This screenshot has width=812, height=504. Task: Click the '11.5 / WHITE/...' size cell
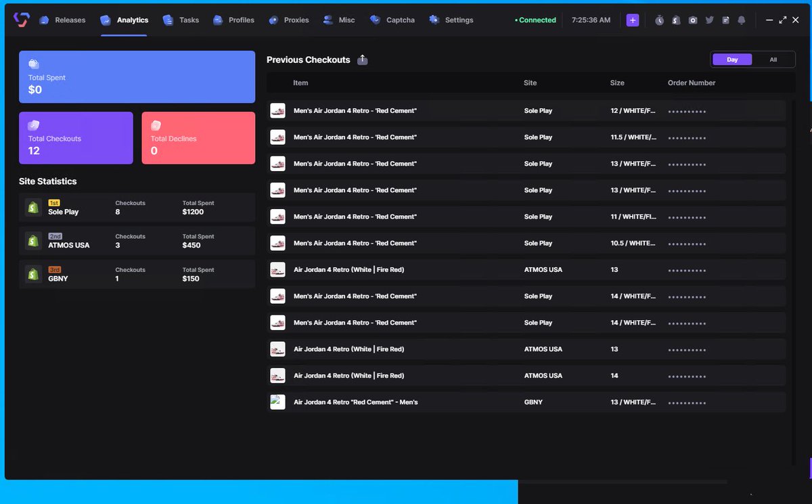pyautogui.click(x=633, y=137)
